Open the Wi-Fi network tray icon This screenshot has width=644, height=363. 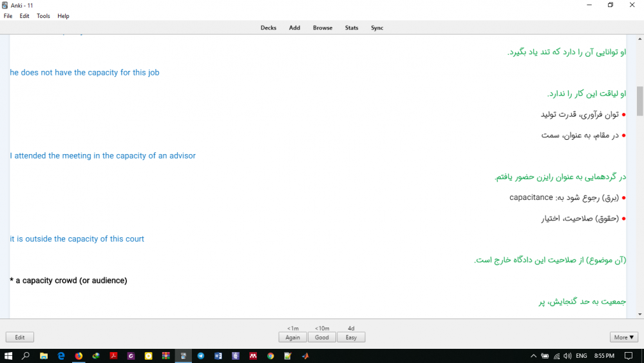pyautogui.click(x=556, y=356)
